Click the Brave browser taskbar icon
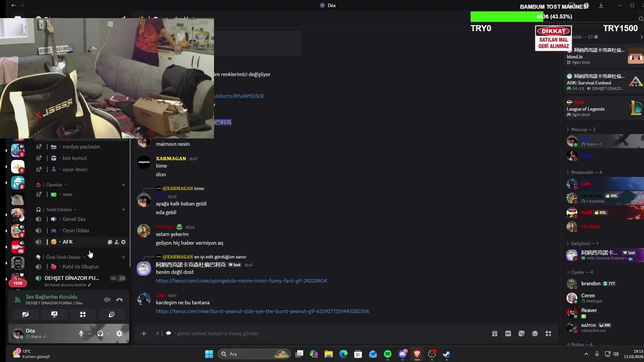The width and height of the screenshot is (644, 362). click(417, 354)
